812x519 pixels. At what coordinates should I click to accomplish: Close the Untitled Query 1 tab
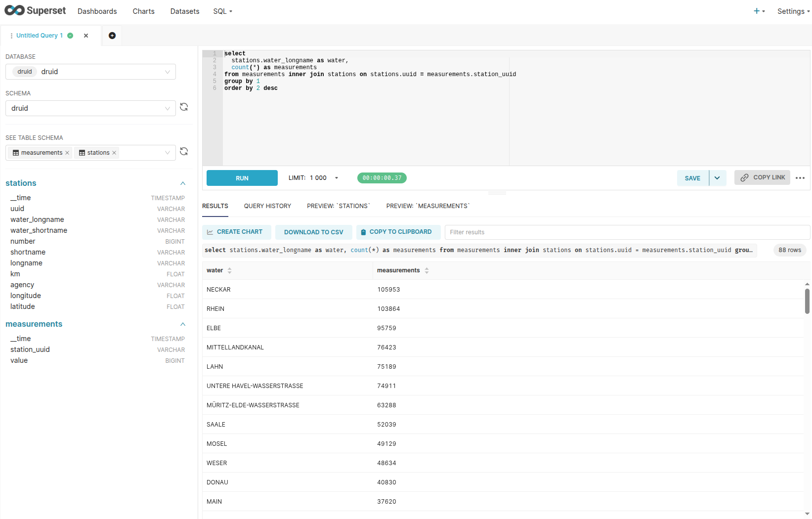(86, 36)
